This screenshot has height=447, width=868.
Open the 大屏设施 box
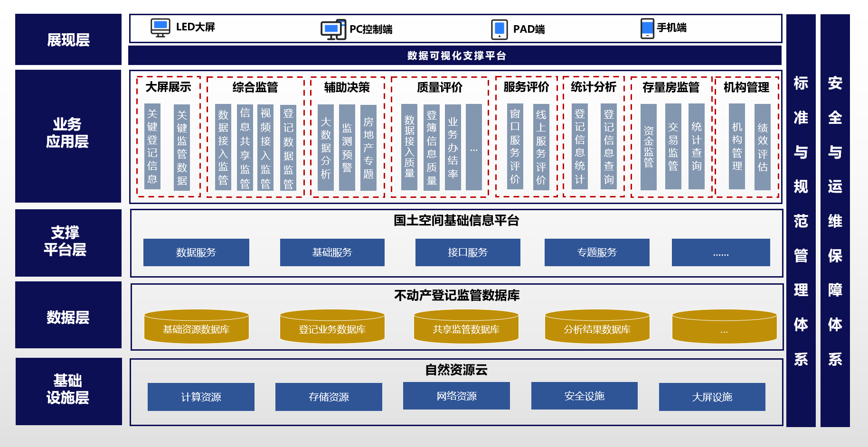[x=712, y=397]
